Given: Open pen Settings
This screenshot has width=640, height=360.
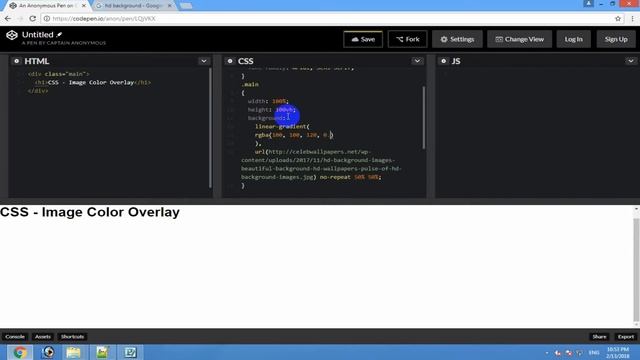Looking at the screenshot, I should 457,39.
